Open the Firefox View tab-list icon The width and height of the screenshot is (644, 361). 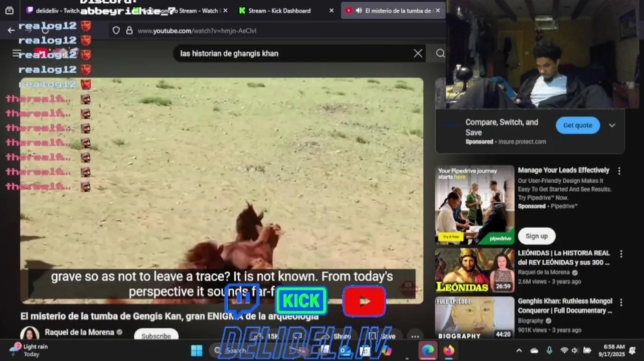click(x=9, y=11)
